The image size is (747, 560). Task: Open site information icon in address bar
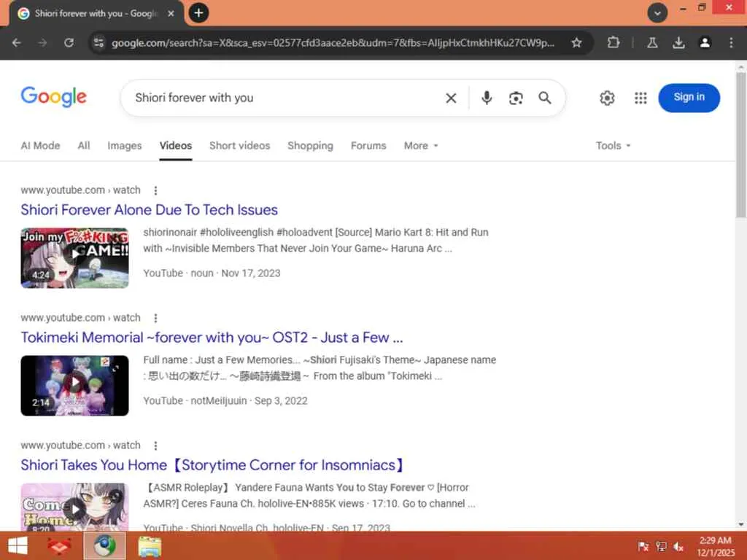click(98, 43)
